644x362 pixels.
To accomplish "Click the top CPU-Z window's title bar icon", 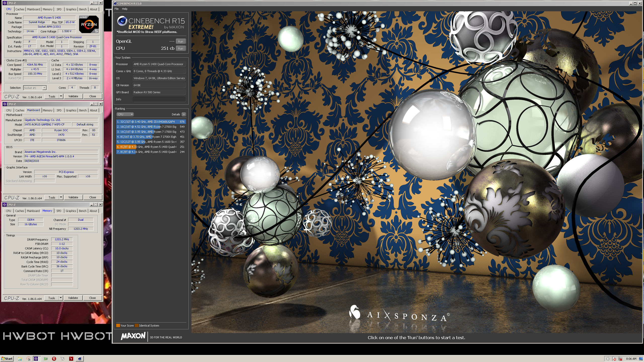I will pyautogui.click(x=5, y=3).
